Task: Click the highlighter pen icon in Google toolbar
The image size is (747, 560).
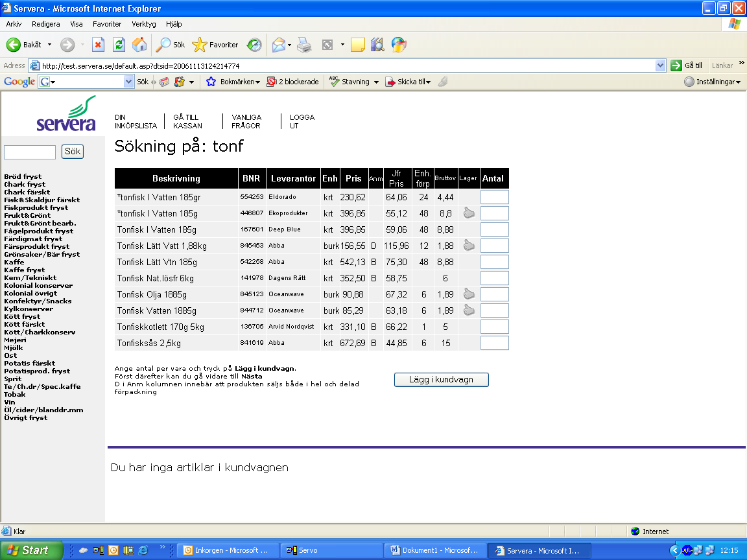Action: pyautogui.click(x=443, y=82)
